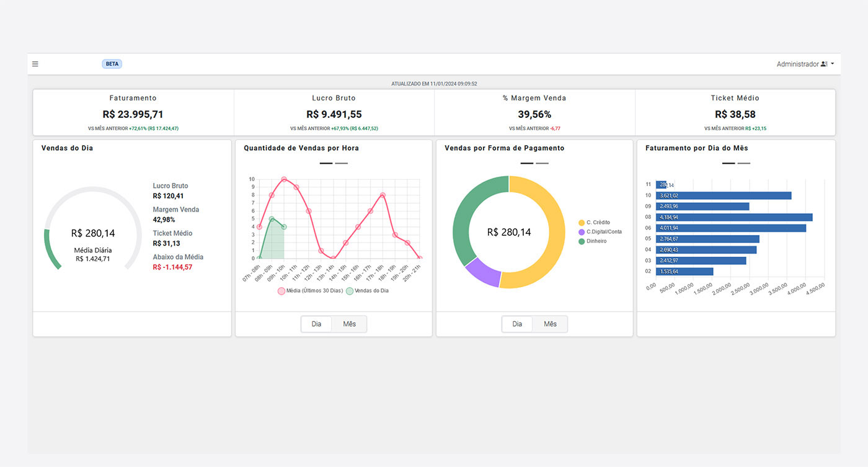Click the day 09 bar showing 2.493,96
This screenshot has width=868, height=467.
point(702,207)
